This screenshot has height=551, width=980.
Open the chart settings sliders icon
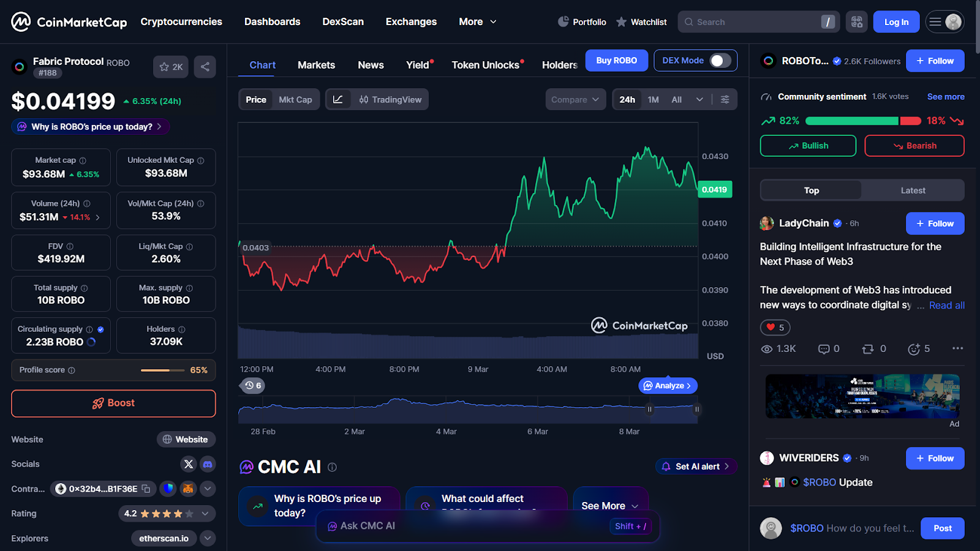725,99
